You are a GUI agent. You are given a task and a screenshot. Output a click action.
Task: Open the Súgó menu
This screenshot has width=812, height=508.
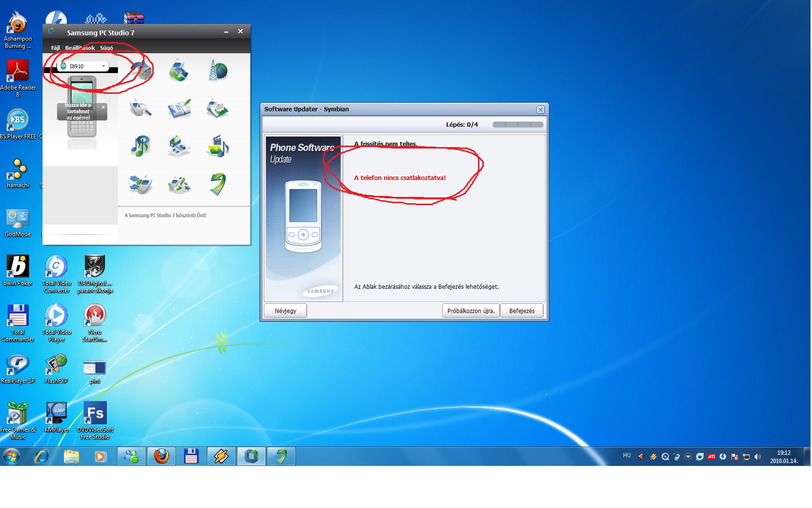click(x=106, y=48)
